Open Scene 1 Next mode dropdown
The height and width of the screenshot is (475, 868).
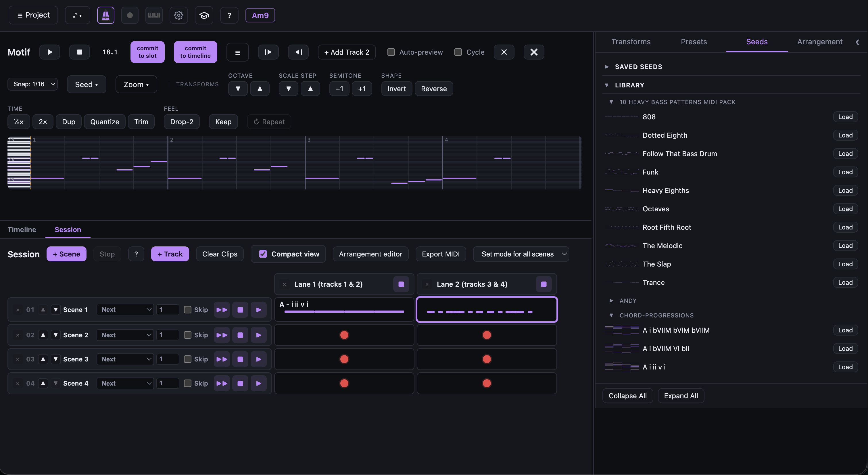click(125, 309)
